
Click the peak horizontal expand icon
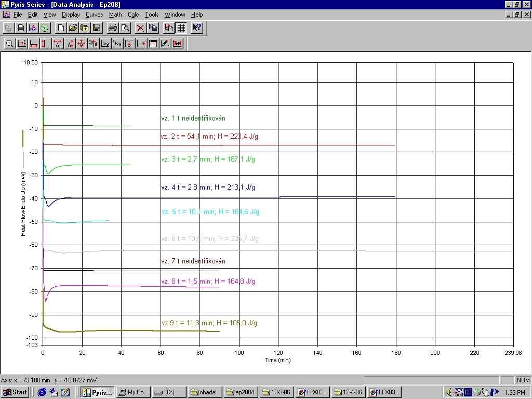(x=57, y=44)
